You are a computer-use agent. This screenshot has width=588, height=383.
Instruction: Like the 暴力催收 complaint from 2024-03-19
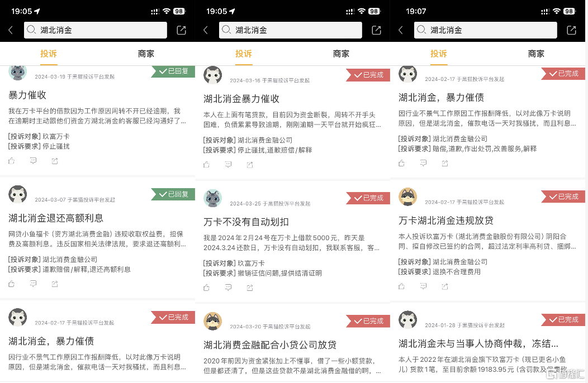(x=12, y=161)
